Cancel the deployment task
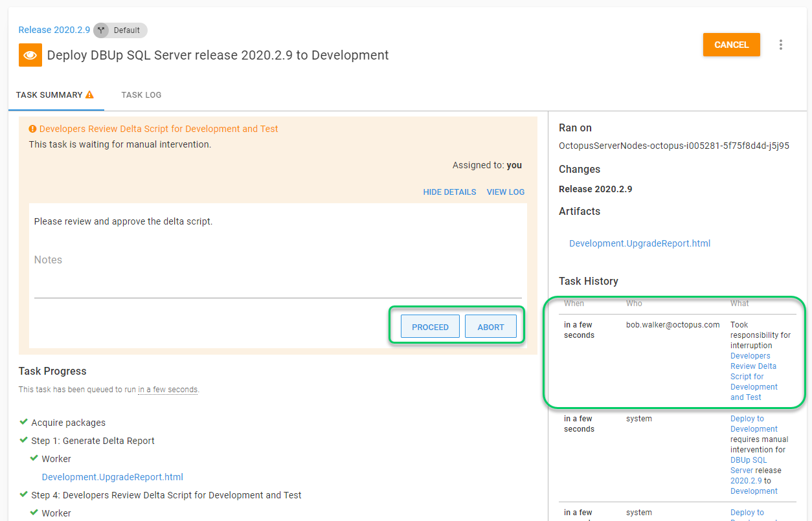 click(731, 45)
